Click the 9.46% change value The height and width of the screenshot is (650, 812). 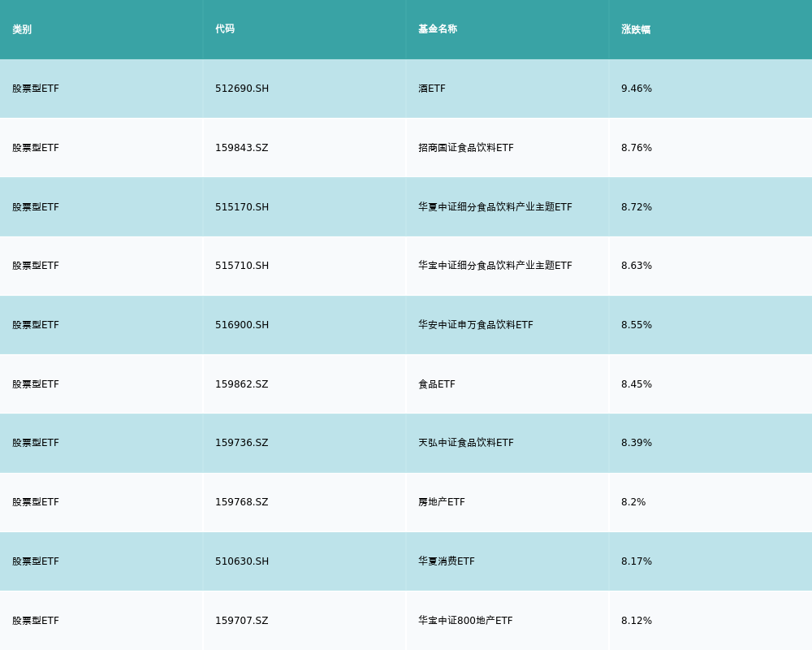coord(637,89)
